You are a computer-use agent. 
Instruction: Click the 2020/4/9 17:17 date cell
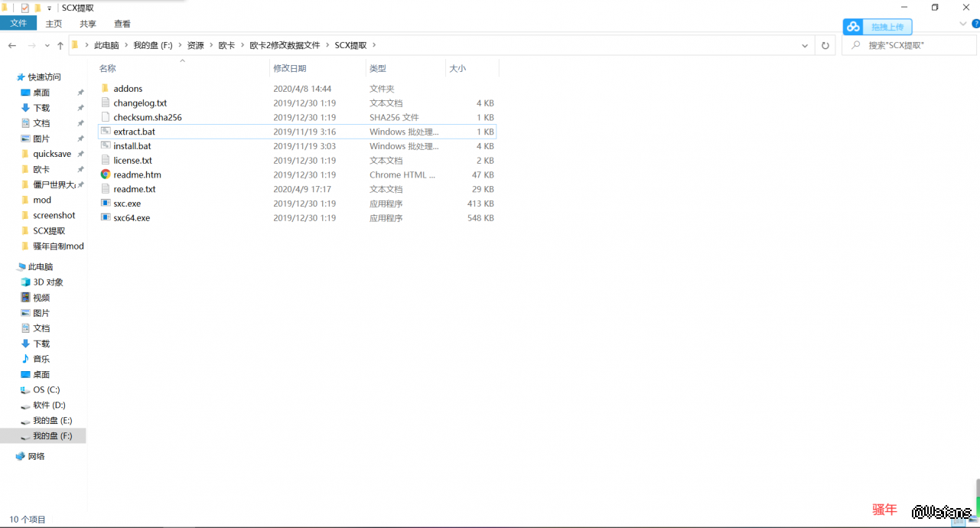pos(302,189)
